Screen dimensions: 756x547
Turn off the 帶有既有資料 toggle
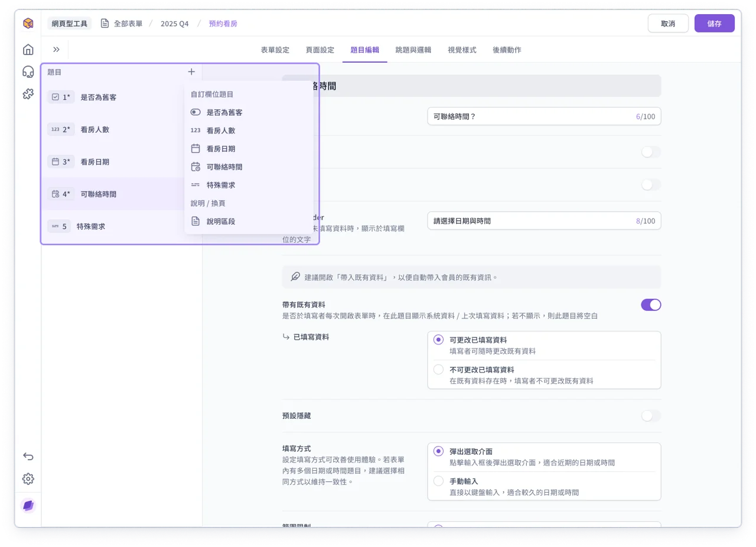[x=651, y=305]
